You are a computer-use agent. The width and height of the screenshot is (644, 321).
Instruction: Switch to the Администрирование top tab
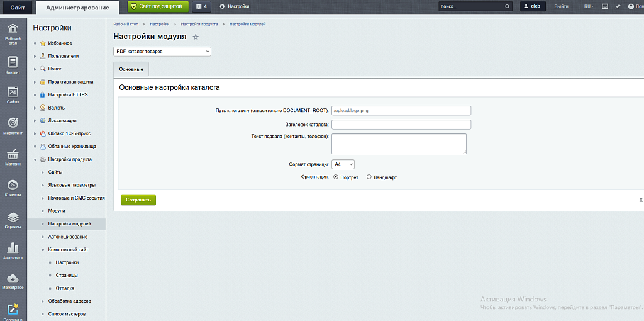(x=77, y=8)
